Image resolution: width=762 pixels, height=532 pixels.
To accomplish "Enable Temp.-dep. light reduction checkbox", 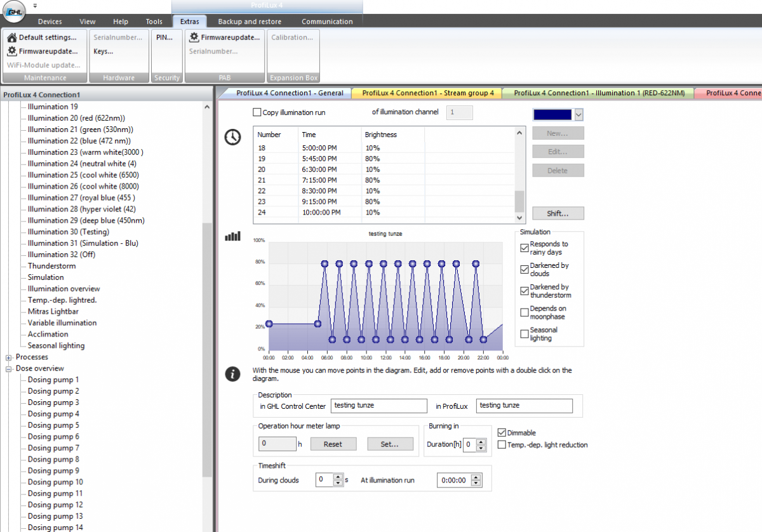I will pyautogui.click(x=502, y=445).
